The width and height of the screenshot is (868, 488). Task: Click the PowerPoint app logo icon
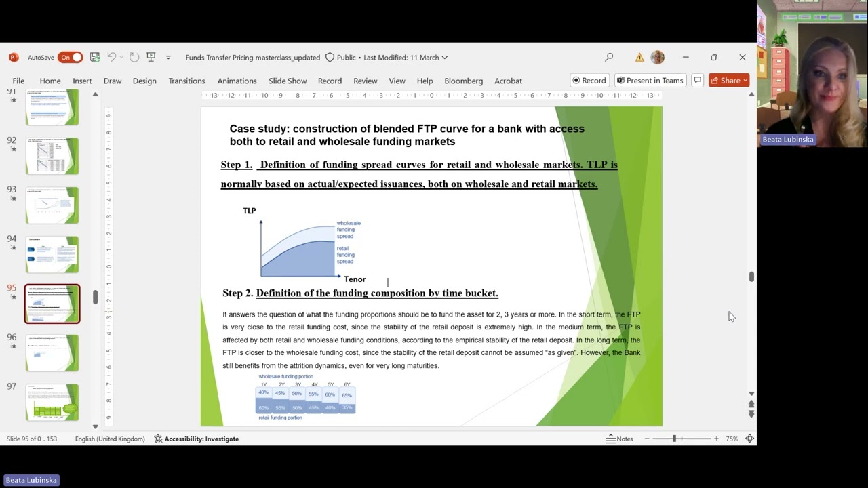pyautogui.click(x=14, y=58)
